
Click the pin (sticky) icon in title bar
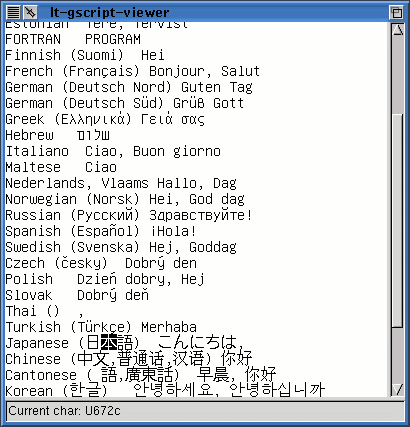pos(31,13)
